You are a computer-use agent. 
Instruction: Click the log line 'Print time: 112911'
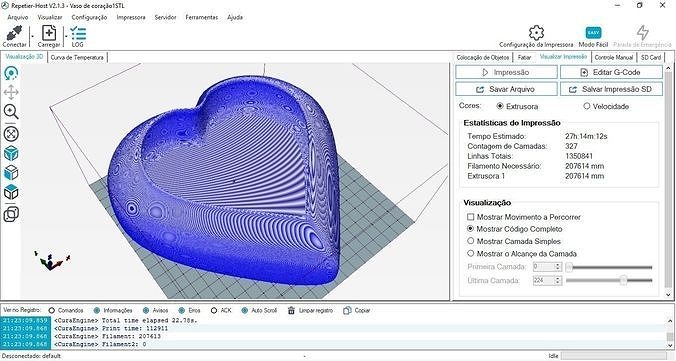tap(111, 328)
